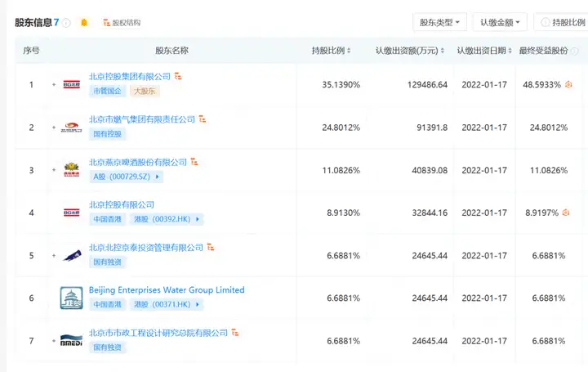Open Beijing Enterprises Water Group Limited link
This screenshot has width=588, height=372.
coord(167,289)
